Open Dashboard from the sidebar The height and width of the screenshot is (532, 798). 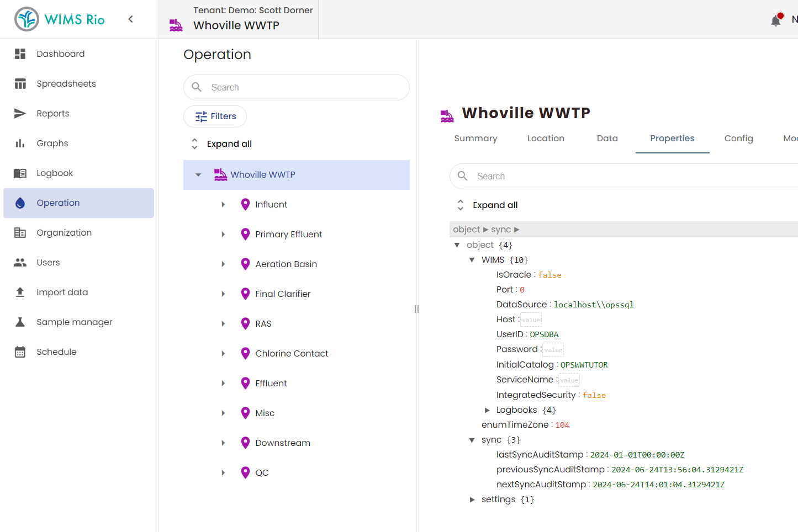(x=60, y=54)
